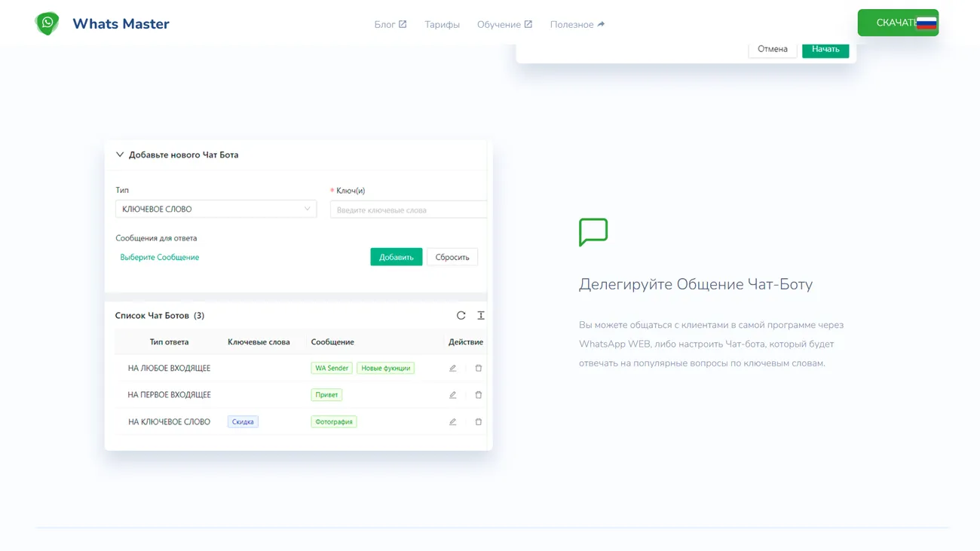Collapse the Добавьте нового Чат Бота section
Screen dimensions: 980x551
pos(120,155)
